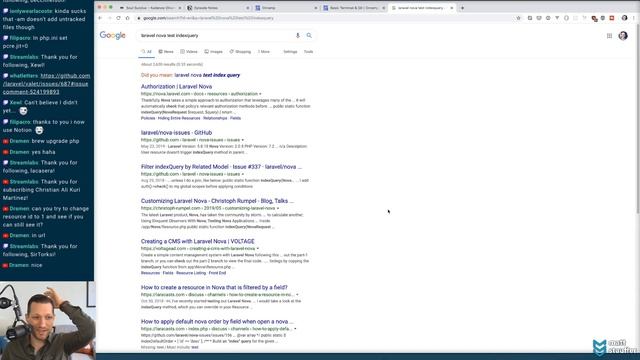Switch to the Episode Notes browser tab
Screen dimensions: 640x360
[x=218, y=8]
